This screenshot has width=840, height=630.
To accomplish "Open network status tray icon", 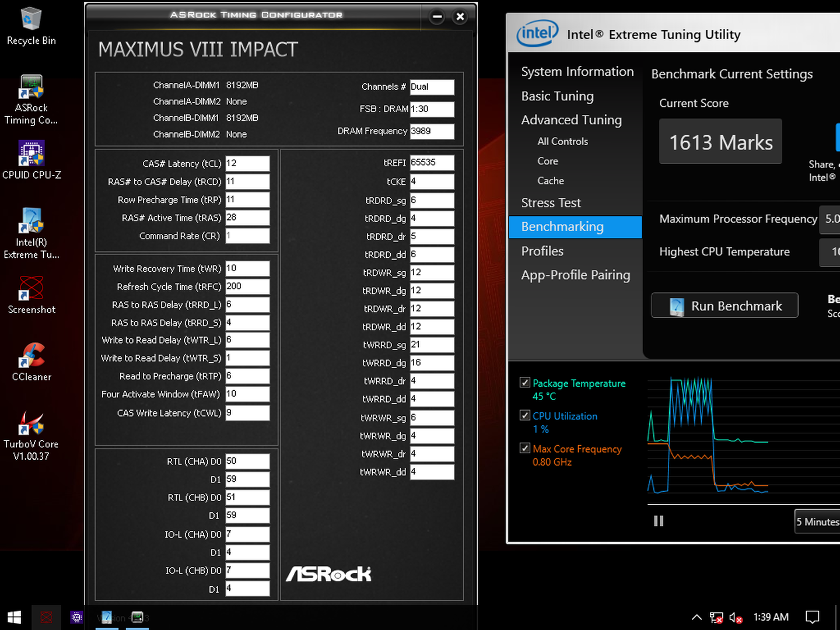I will [x=716, y=617].
